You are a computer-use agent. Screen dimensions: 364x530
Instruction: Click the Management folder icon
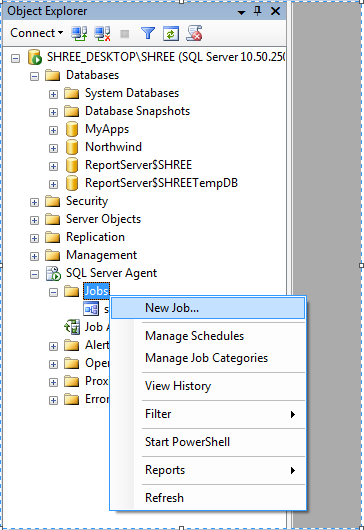click(x=52, y=255)
